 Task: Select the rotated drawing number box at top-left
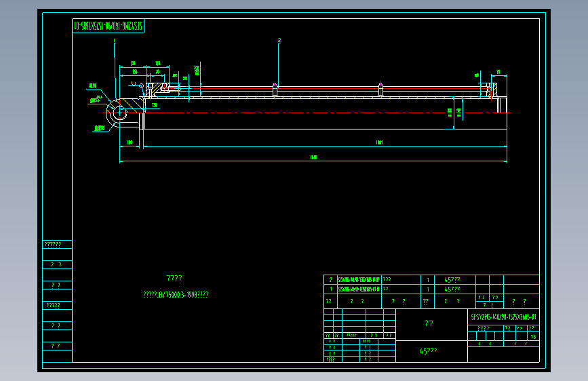pyautogui.click(x=108, y=26)
